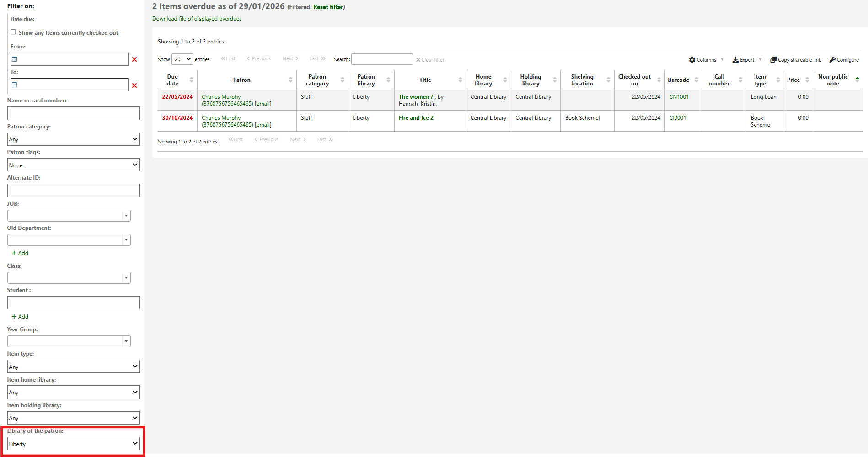The width and height of the screenshot is (868, 457).
Task: Click email link in the 22/05/2024 row
Action: point(263,104)
